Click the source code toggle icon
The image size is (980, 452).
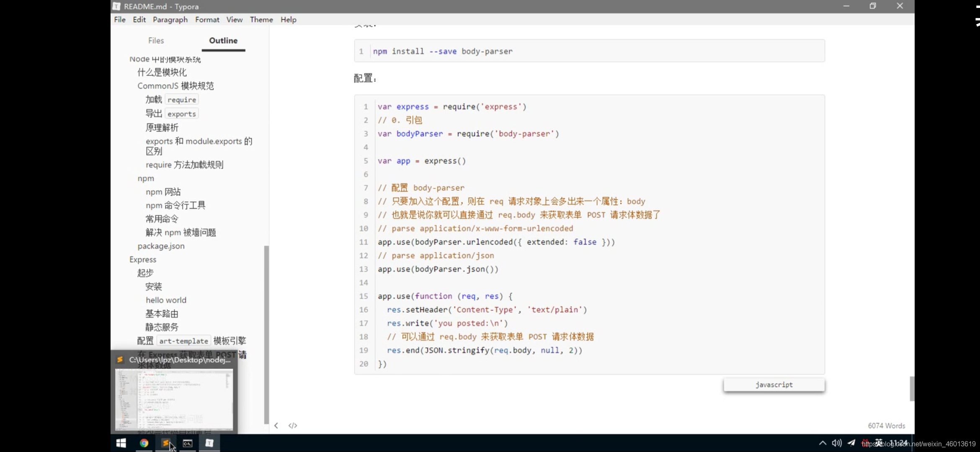pos(293,425)
